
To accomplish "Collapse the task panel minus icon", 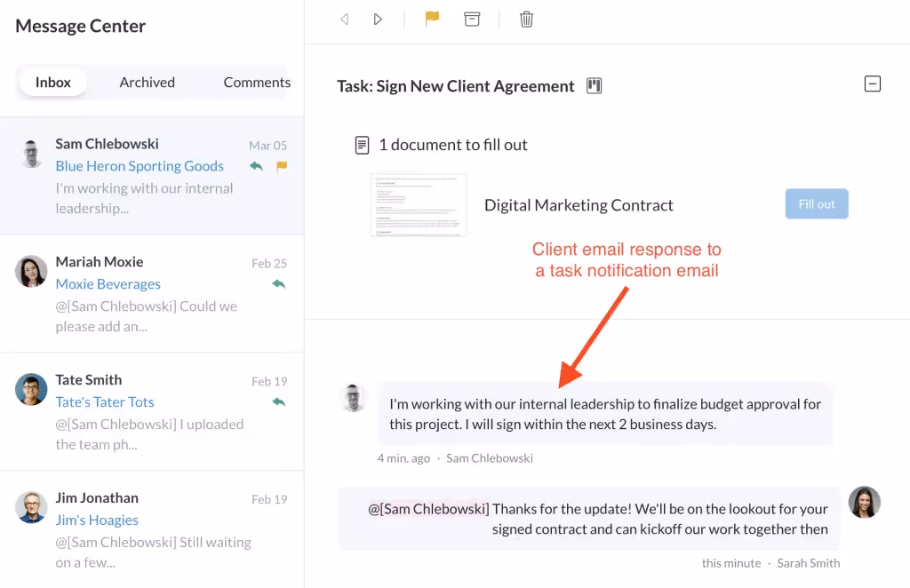I will click(x=873, y=83).
